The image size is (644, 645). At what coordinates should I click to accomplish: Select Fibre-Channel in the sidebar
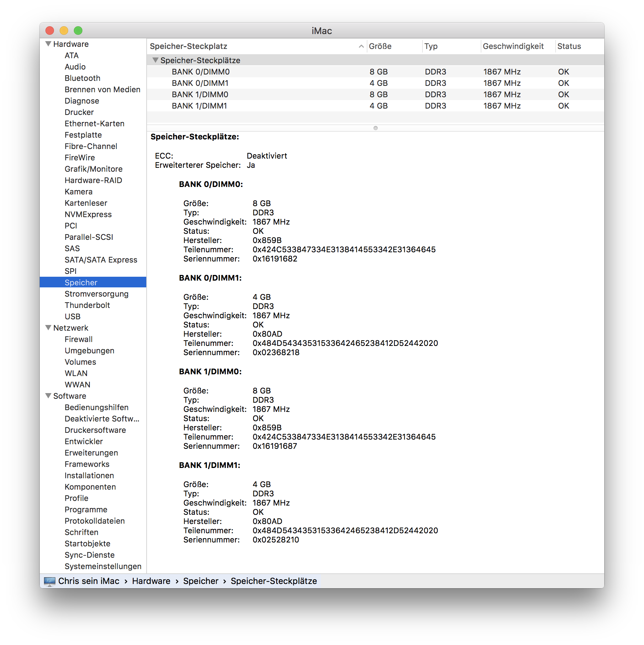coord(91,146)
